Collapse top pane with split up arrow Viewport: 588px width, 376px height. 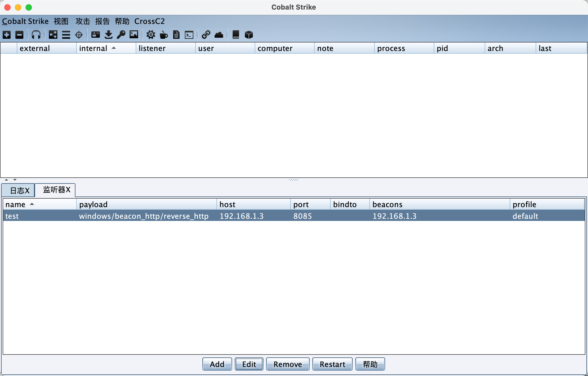6,180
